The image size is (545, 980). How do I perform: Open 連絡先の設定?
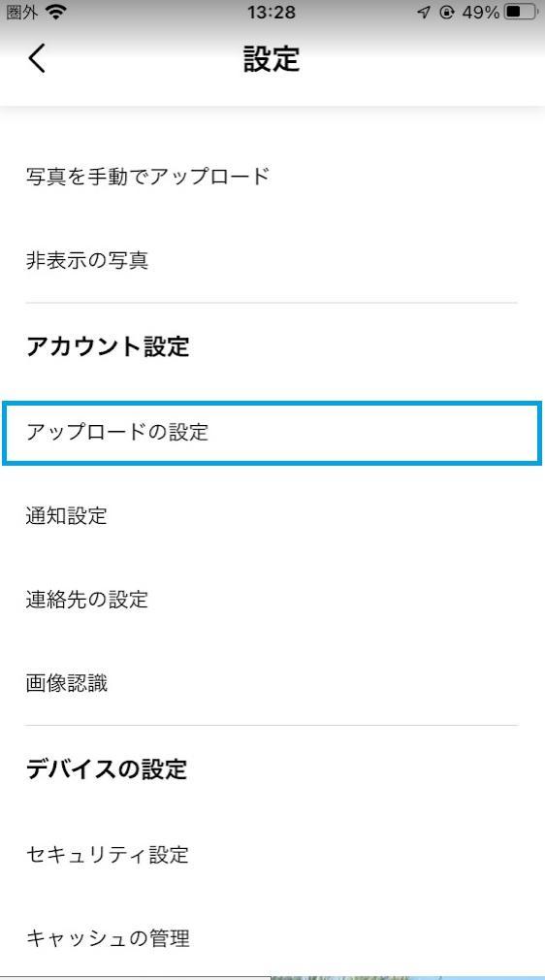click(x=272, y=600)
